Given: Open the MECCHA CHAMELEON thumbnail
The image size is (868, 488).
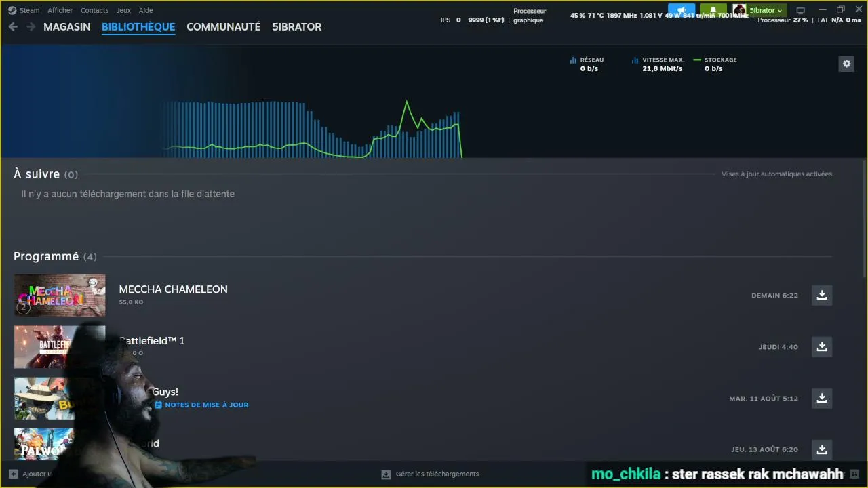Looking at the screenshot, I should [60, 295].
